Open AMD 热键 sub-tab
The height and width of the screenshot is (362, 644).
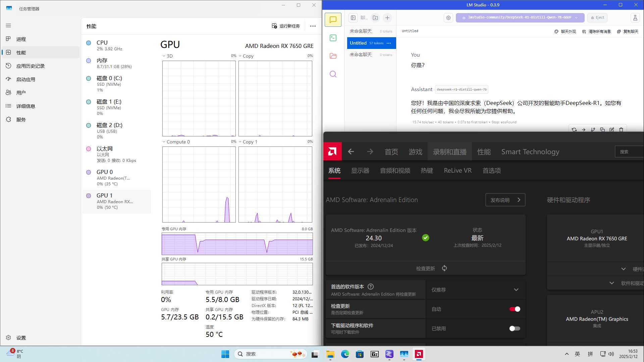point(427,171)
